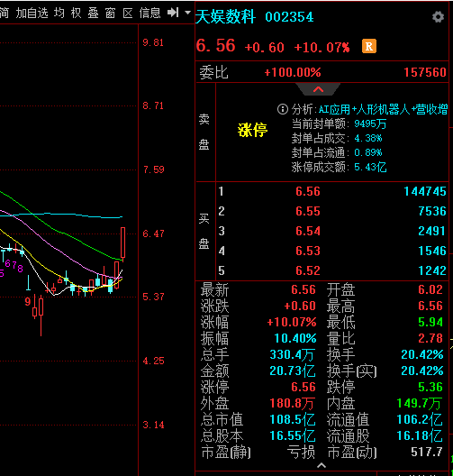Click the 金额 value 20.73亿
Screen dimensions: 453x476
(293, 371)
